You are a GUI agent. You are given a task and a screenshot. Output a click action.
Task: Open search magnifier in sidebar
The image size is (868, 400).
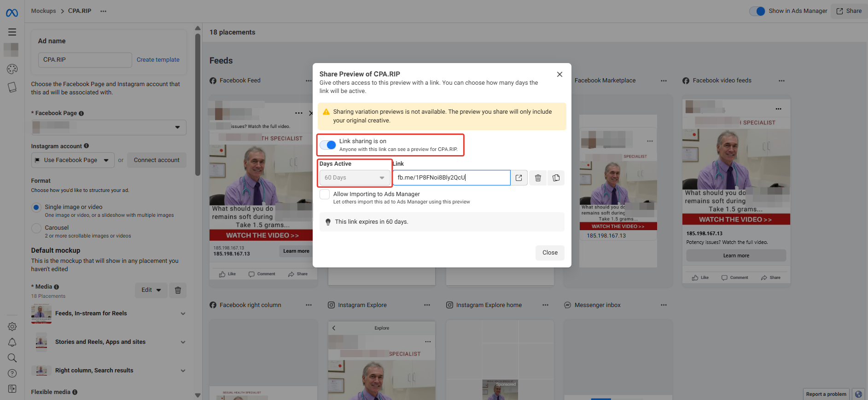pos(12,358)
